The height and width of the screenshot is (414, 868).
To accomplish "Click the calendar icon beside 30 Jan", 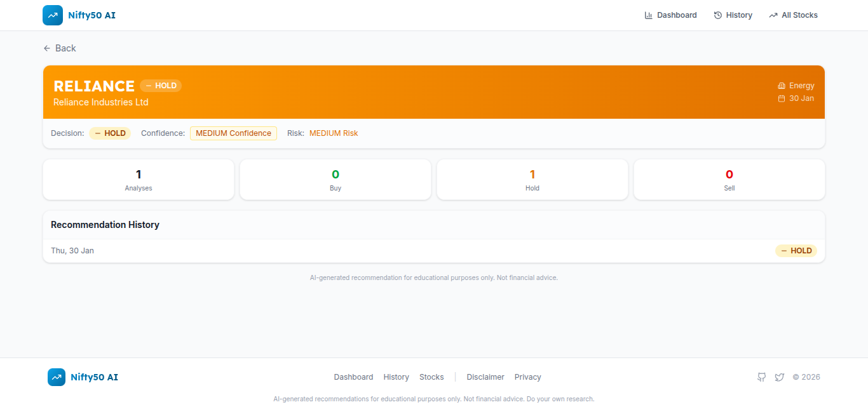I will [x=782, y=98].
